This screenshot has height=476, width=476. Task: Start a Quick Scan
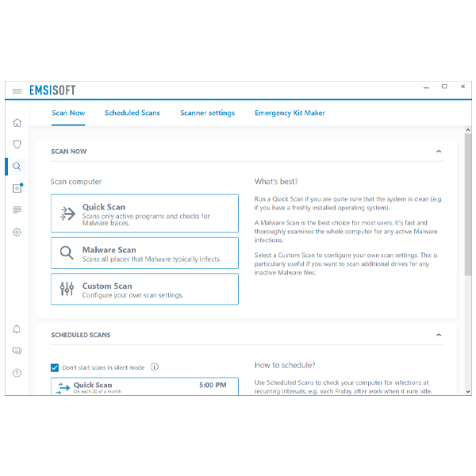[x=145, y=213]
